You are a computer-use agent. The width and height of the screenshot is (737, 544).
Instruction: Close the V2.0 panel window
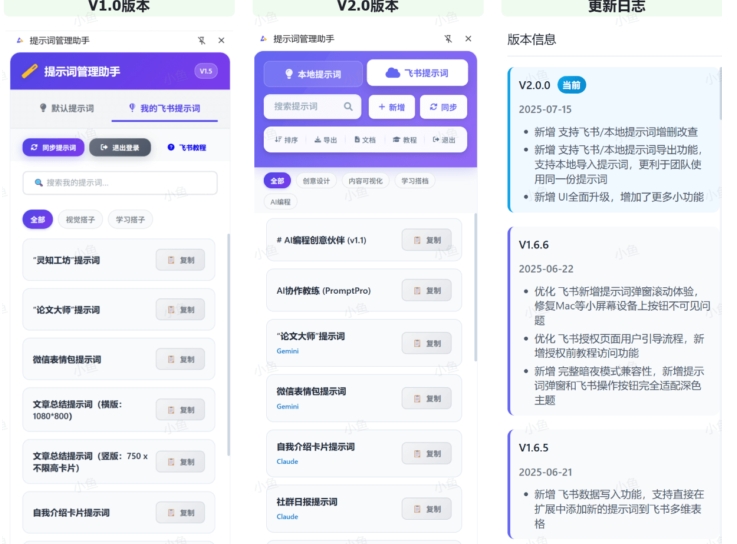468,39
